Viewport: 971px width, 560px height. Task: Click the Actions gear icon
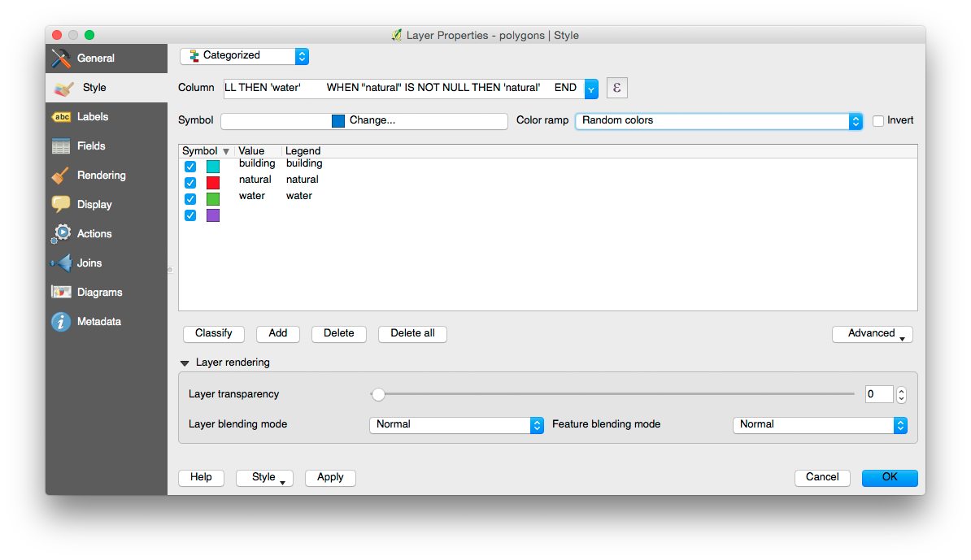[61, 234]
